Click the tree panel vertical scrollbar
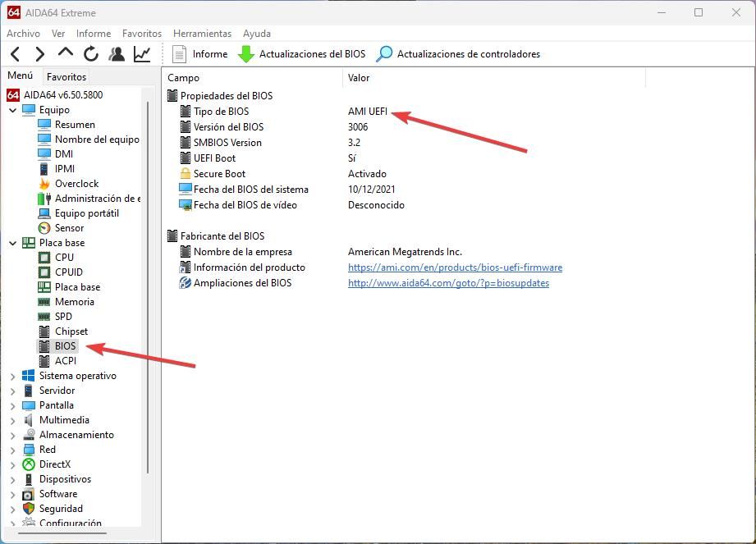756x544 pixels. pyautogui.click(x=148, y=288)
